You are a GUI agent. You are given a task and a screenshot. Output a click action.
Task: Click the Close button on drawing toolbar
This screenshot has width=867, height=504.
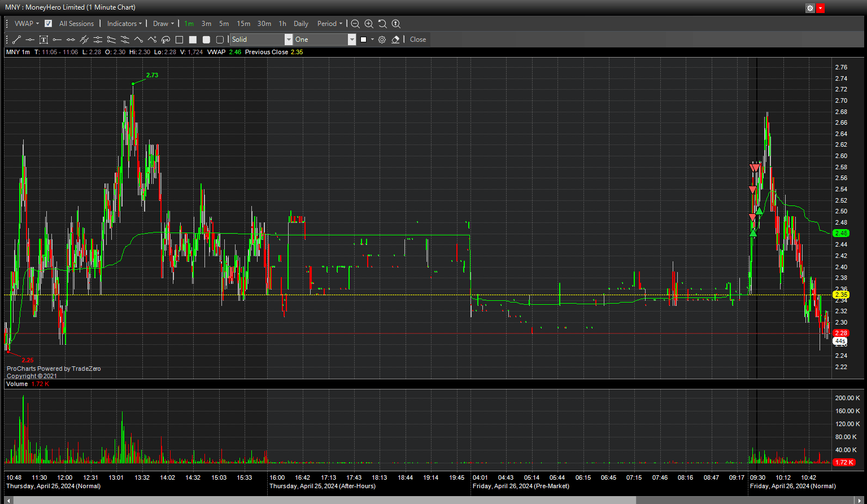(418, 40)
